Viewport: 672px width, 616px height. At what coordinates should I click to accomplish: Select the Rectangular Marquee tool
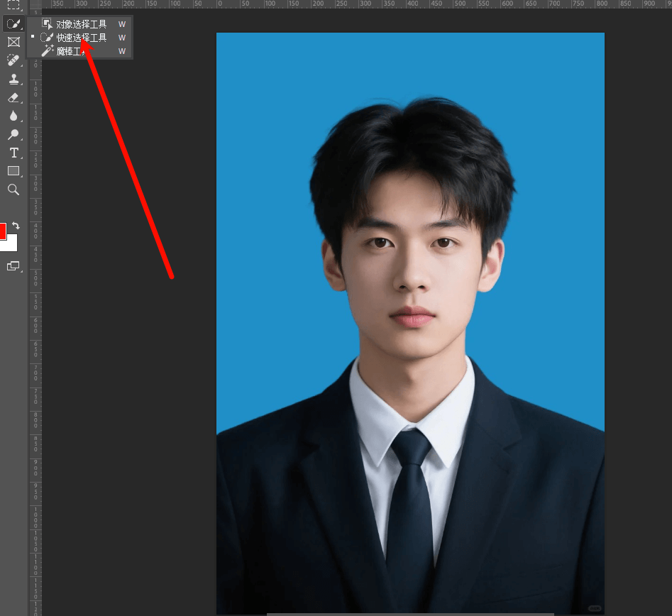13,4
